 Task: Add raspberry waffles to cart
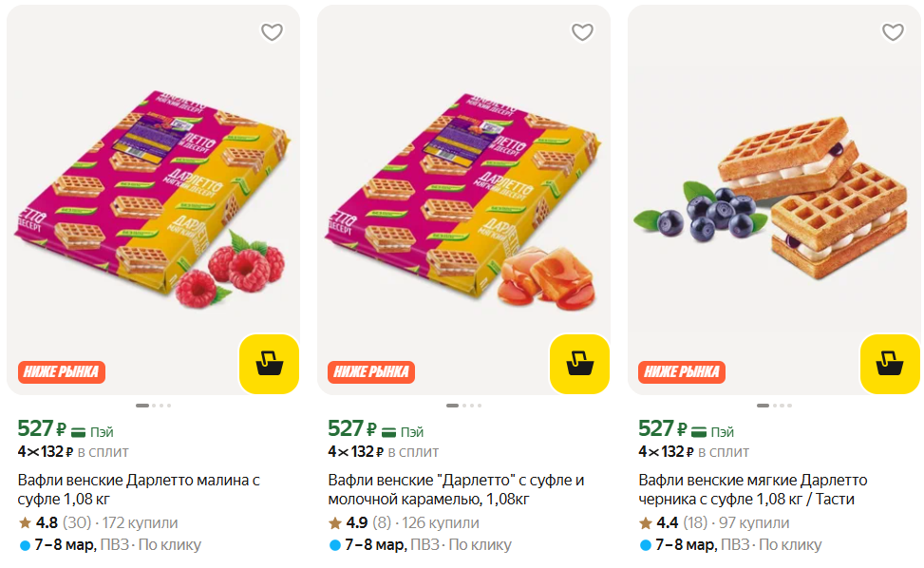coord(269,364)
